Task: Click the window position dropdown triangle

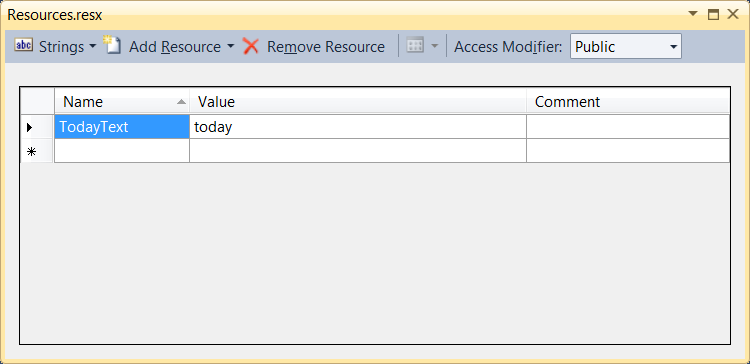Action: pyautogui.click(x=693, y=13)
